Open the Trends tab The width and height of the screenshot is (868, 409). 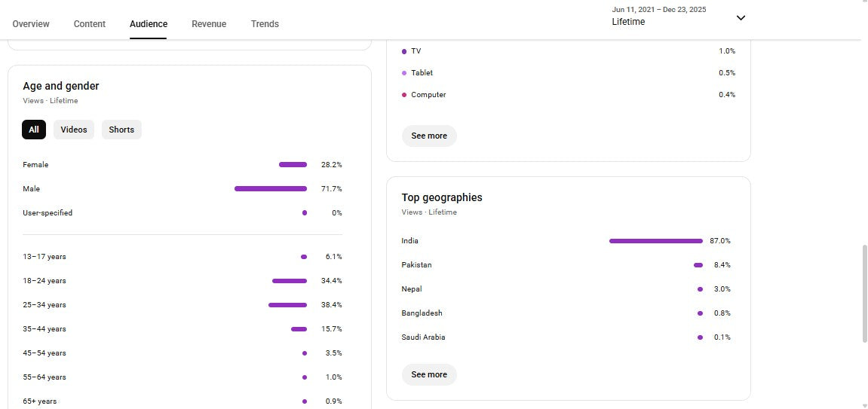pos(265,24)
